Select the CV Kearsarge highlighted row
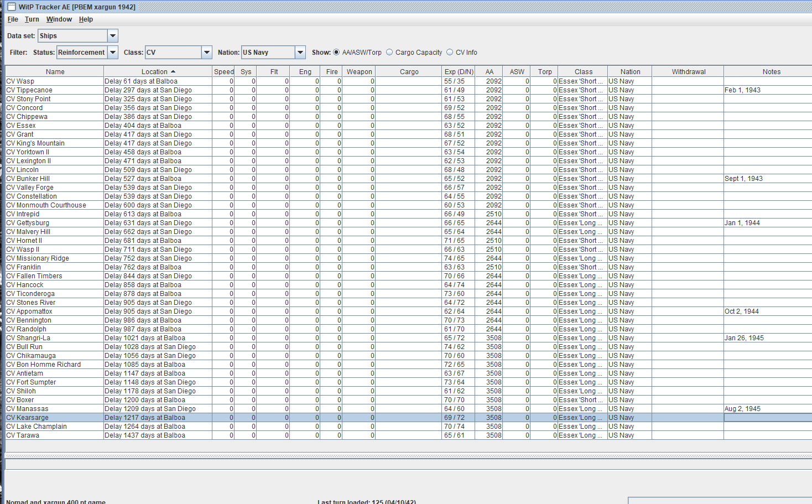The height and width of the screenshot is (504, 812). click(409, 418)
